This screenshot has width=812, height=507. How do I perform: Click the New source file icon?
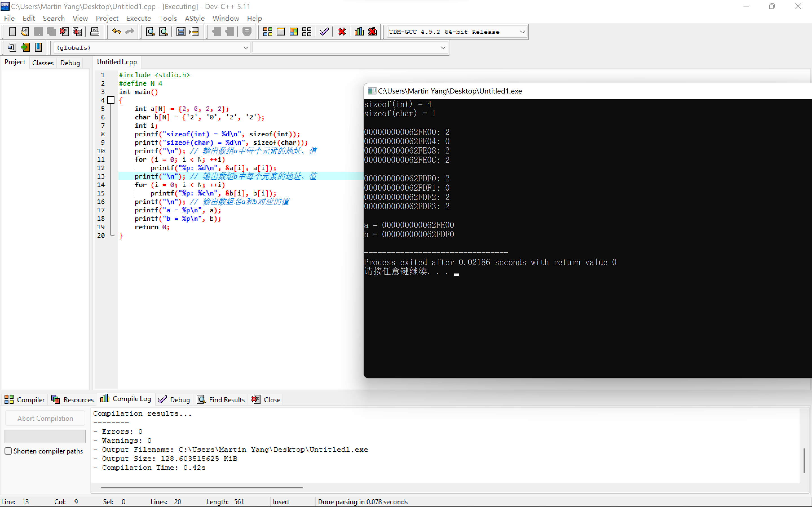tap(12, 32)
